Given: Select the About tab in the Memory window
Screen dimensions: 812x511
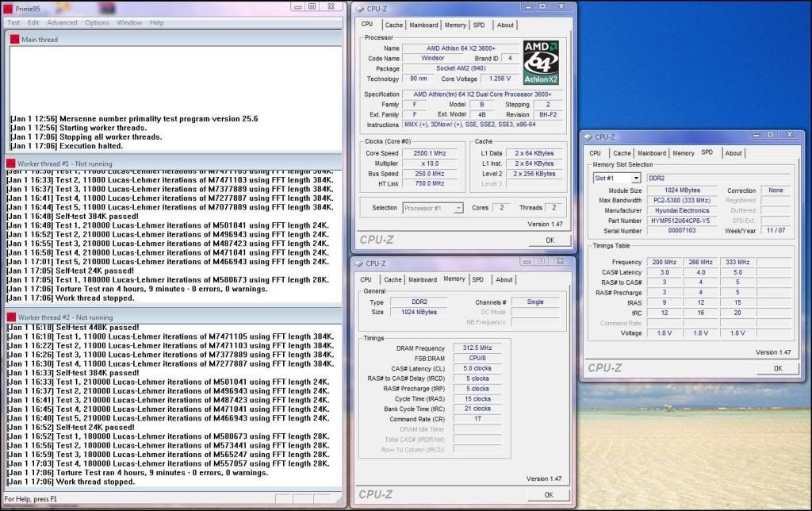Looking at the screenshot, I should (x=504, y=279).
